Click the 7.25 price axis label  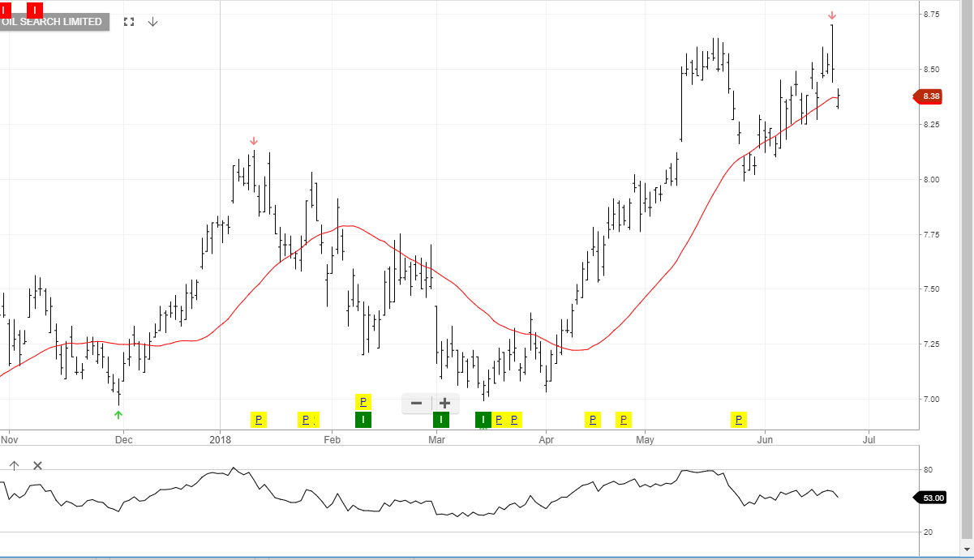[x=931, y=344]
